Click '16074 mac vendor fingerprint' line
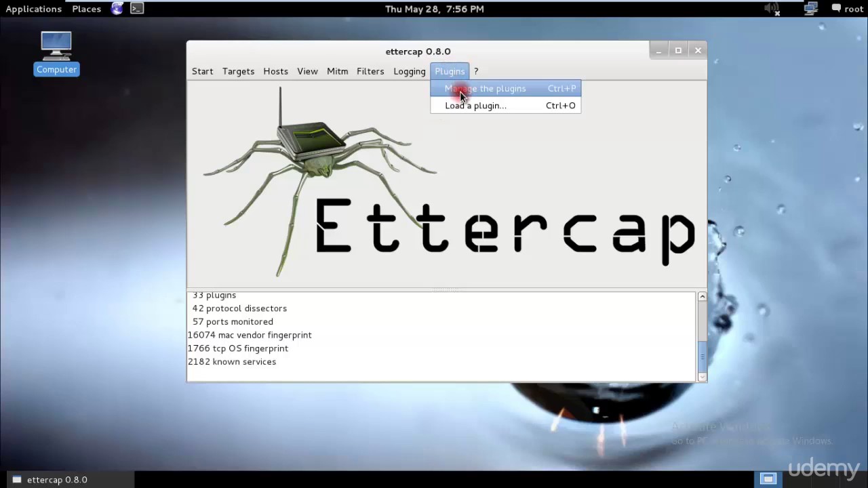The height and width of the screenshot is (488, 868). click(250, 335)
